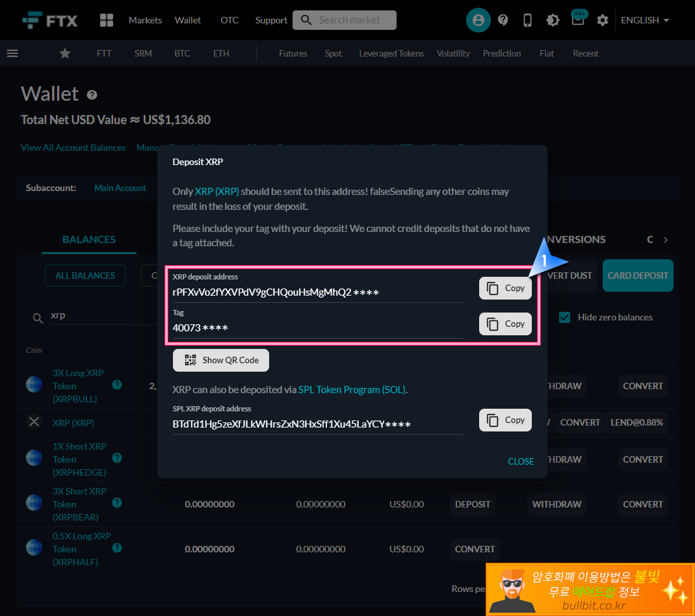Image resolution: width=695 pixels, height=616 pixels.
Task: Click the XRPHALF info question icon
Action: pyautogui.click(x=117, y=548)
